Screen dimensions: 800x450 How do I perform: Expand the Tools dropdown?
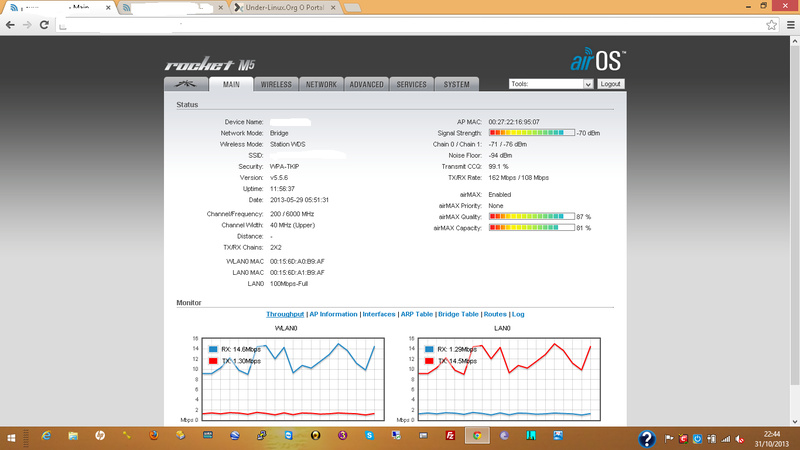551,85
